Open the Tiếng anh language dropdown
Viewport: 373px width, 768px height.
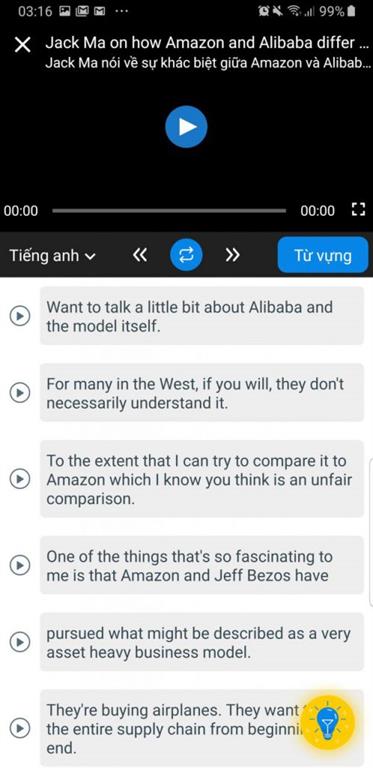(53, 255)
